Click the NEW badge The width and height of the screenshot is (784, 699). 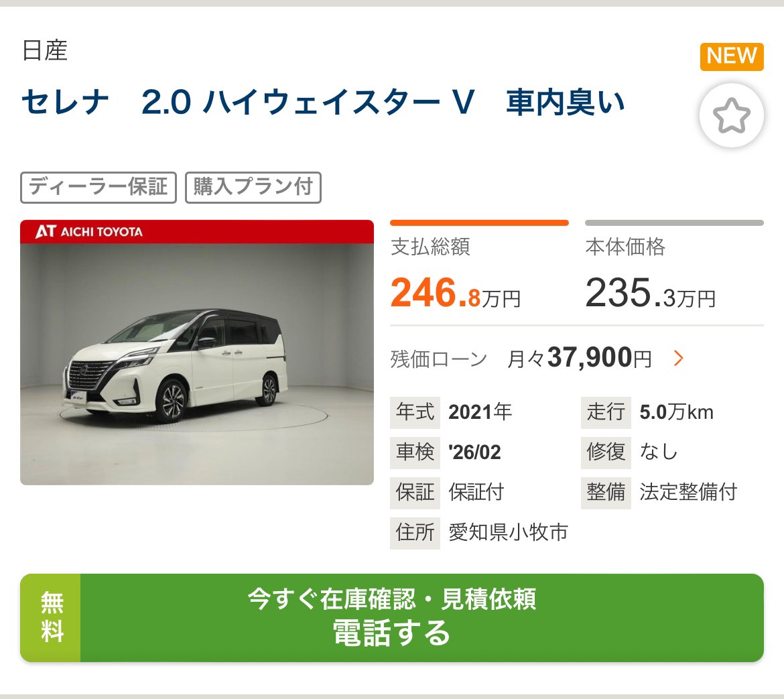tap(732, 56)
